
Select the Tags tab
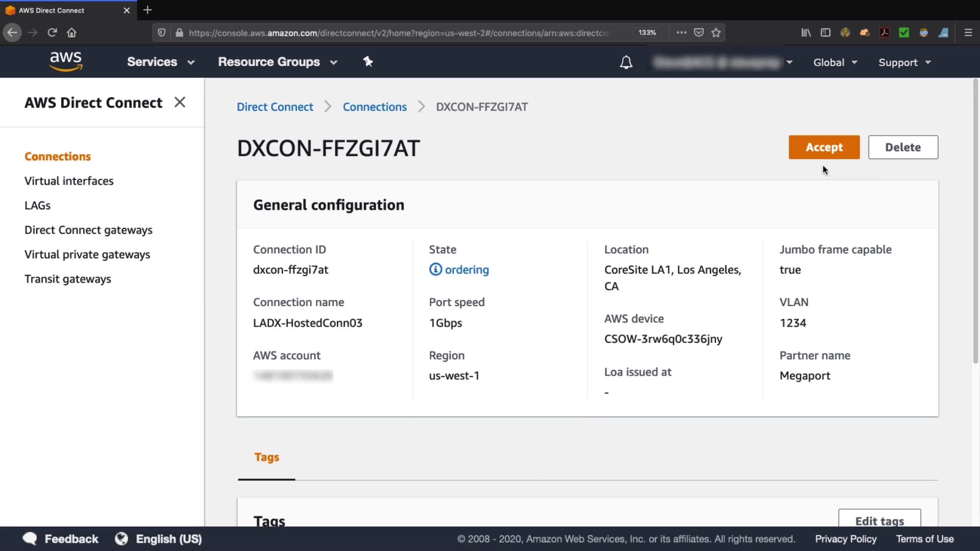pos(266,457)
